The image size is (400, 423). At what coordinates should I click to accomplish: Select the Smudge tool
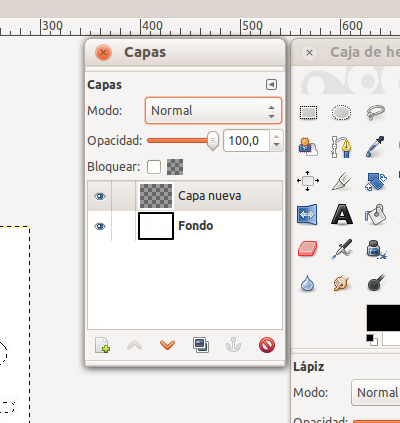tap(341, 284)
